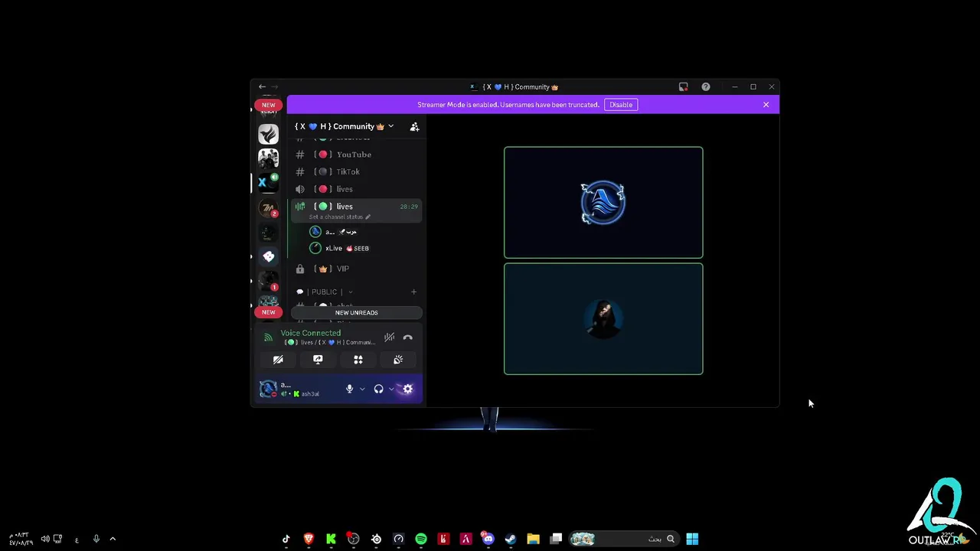Deafen with headphones icon

[378, 389]
